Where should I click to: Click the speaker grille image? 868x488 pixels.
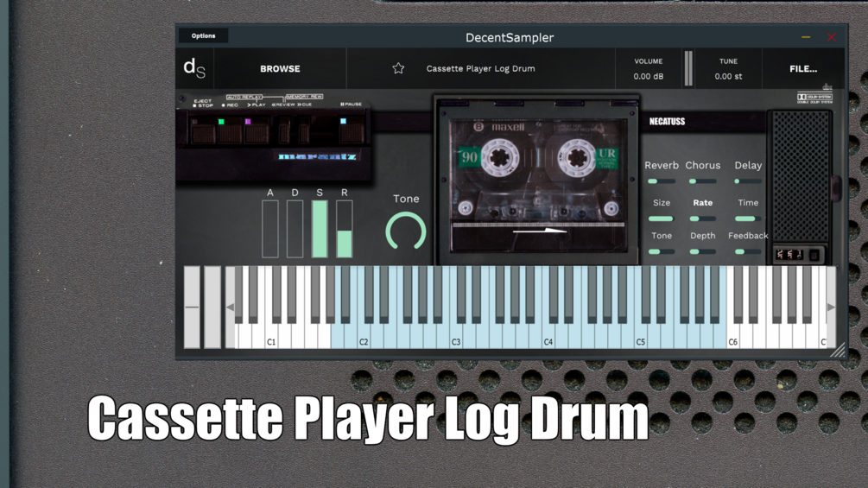[x=801, y=177]
